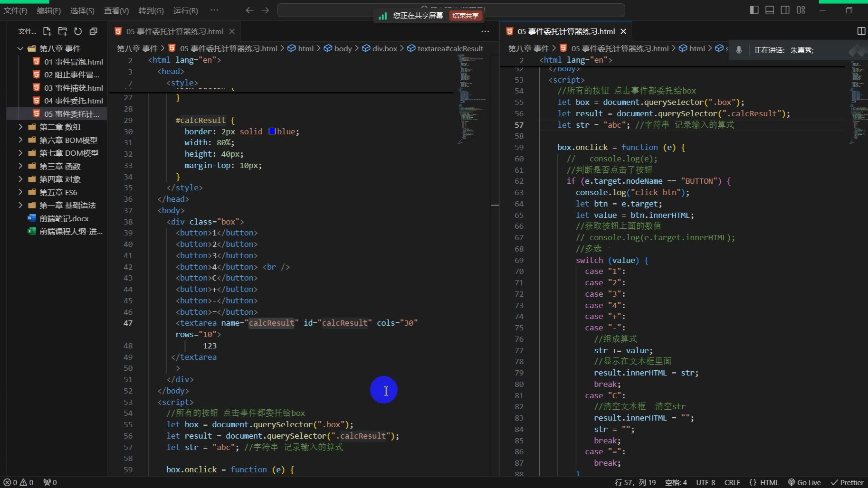Viewport: 868px width, 488px height.
Task: Open file 02 阻止事件冒... in explorer
Action: click(x=57, y=75)
